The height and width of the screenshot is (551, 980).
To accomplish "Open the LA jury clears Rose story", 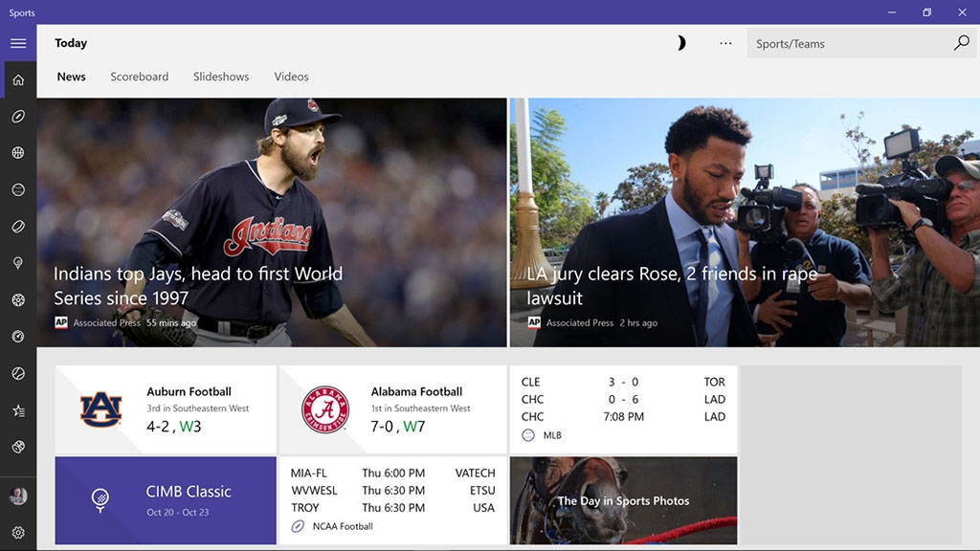I will click(x=672, y=285).
